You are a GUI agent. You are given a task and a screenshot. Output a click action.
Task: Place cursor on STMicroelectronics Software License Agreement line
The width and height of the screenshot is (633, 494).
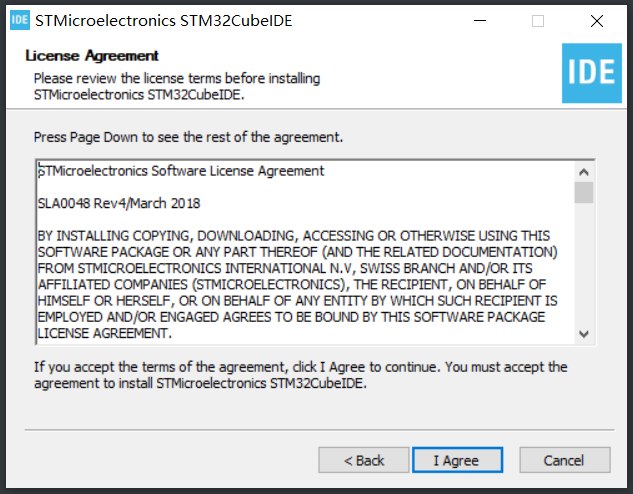point(181,171)
